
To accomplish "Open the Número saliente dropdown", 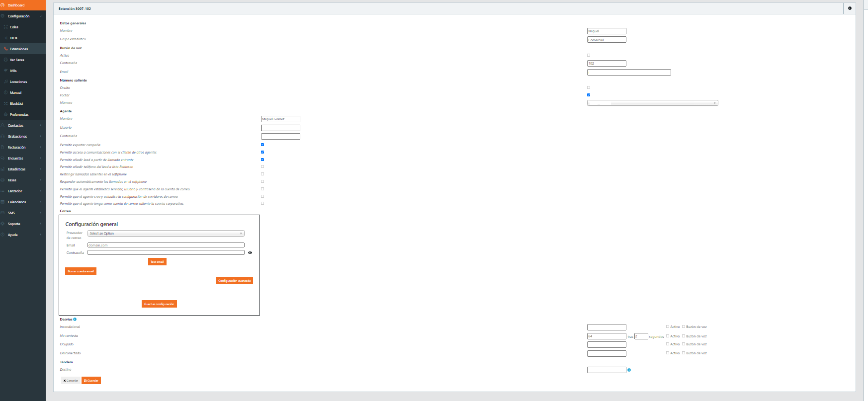I will pyautogui.click(x=652, y=103).
